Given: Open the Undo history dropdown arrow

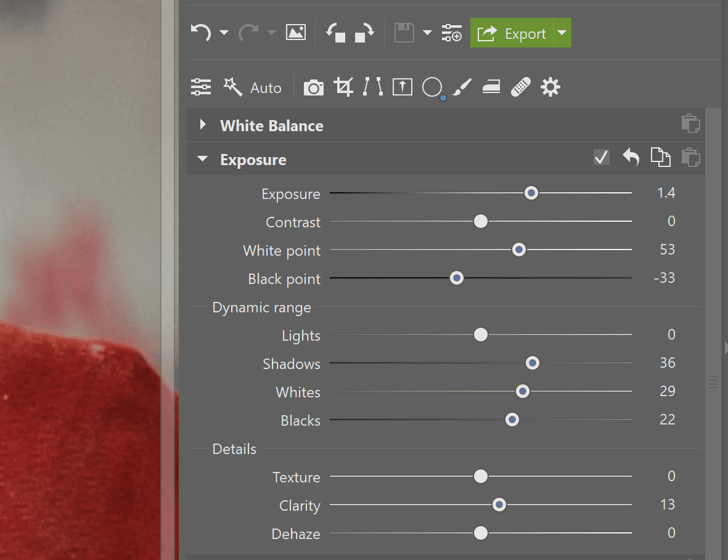Looking at the screenshot, I should tap(224, 33).
